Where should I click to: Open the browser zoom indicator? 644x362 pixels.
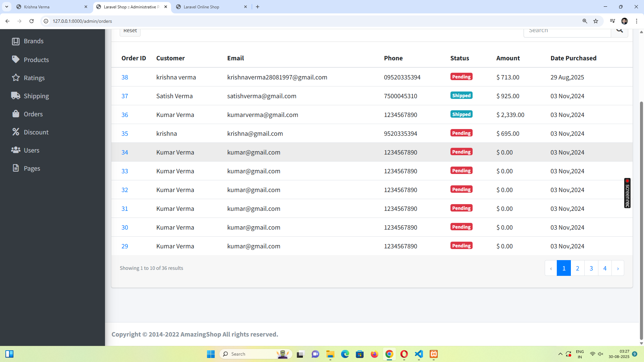coord(585,21)
